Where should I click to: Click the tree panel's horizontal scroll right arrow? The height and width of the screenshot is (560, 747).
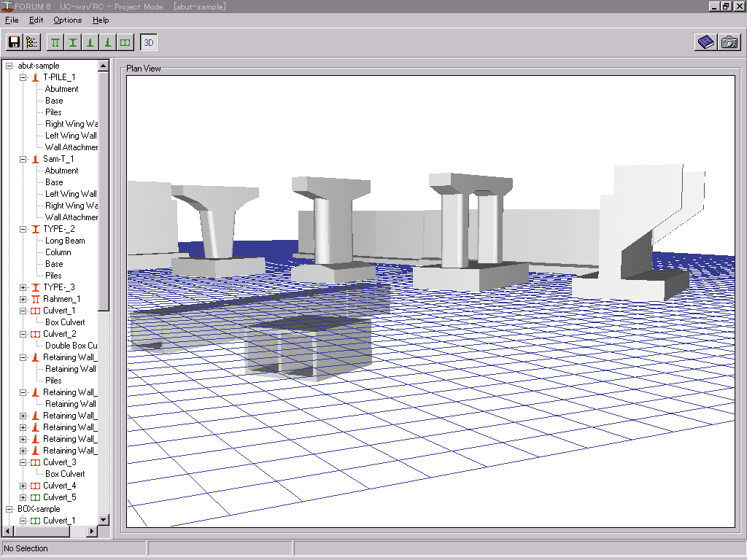point(92,532)
